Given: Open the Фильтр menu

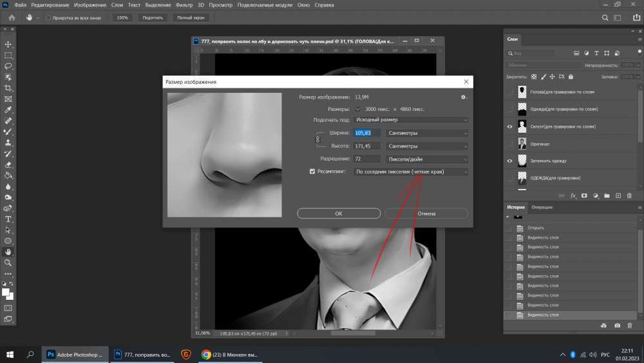Looking at the screenshot, I should pyautogui.click(x=184, y=5).
